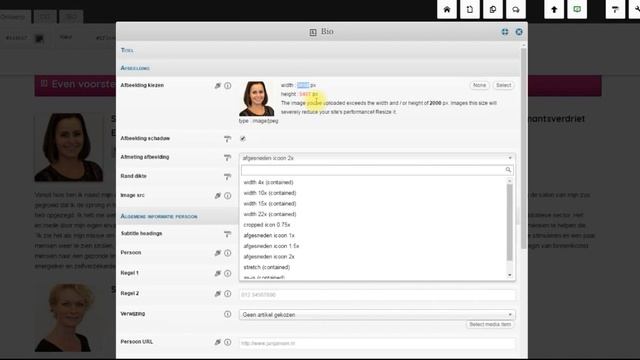Viewport: 640px width, 360px height.
Task: Click the pen icon for Image src
Action: tap(218, 196)
